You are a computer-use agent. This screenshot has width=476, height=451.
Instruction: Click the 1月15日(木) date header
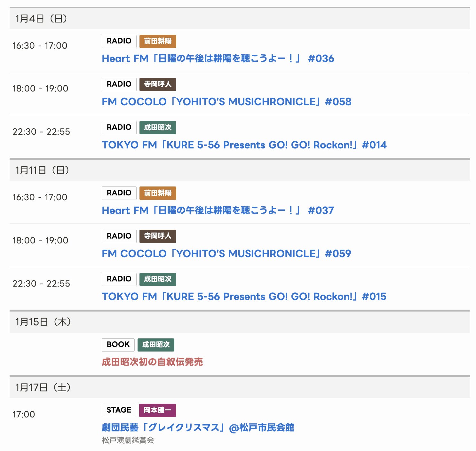click(43, 322)
